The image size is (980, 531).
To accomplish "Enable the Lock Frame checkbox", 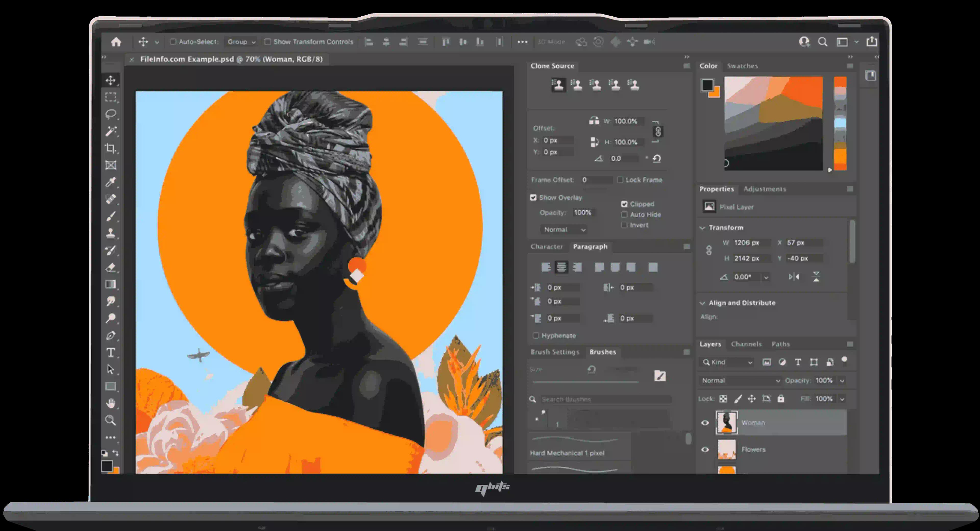I will (x=620, y=180).
